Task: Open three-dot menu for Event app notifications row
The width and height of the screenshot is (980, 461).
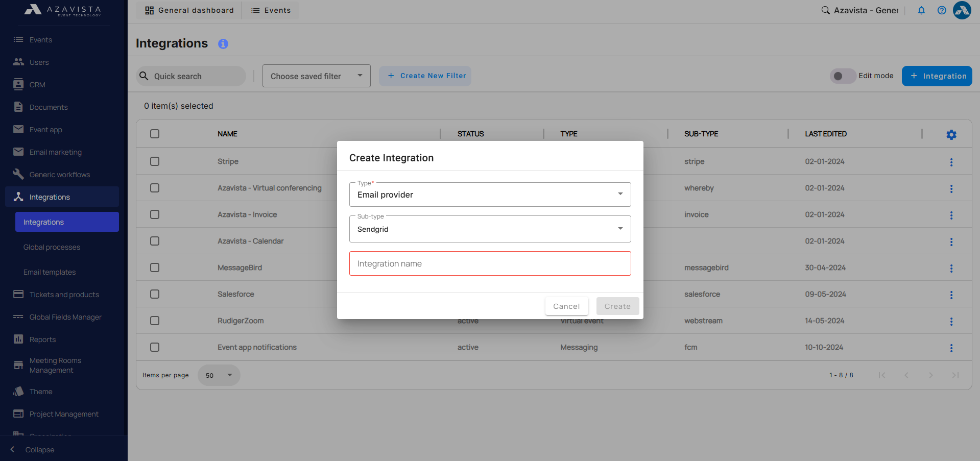Action: point(951,348)
